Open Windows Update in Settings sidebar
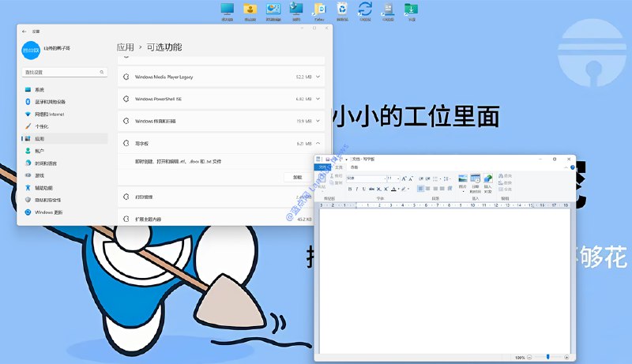The image size is (632, 364). pyautogui.click(x=65, y=212)
